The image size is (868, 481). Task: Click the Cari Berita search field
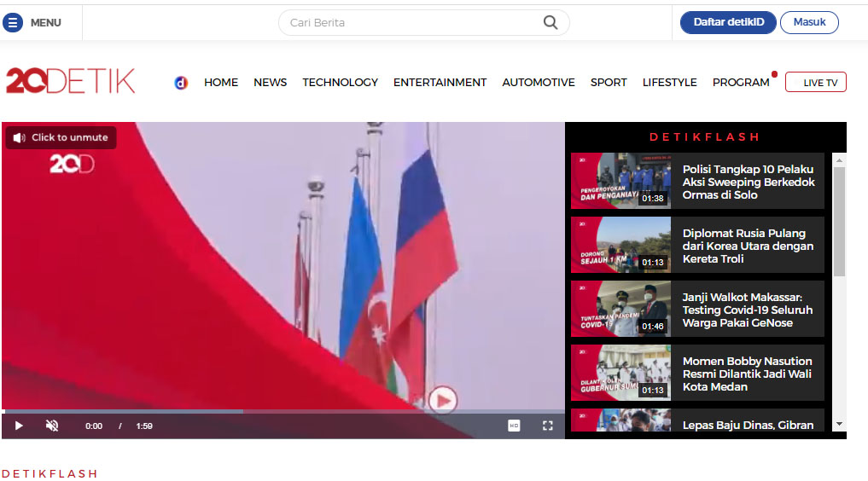click(x=410, y=23)
